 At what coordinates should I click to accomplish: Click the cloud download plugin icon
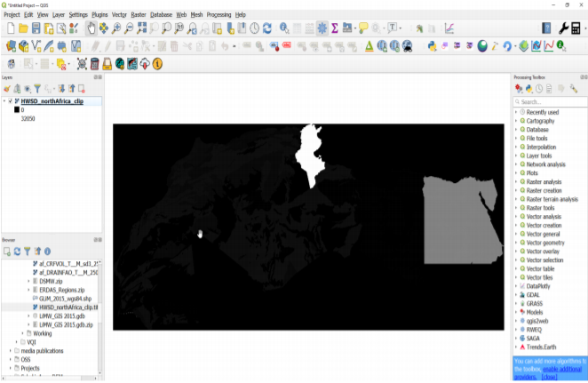pos(145,64)
